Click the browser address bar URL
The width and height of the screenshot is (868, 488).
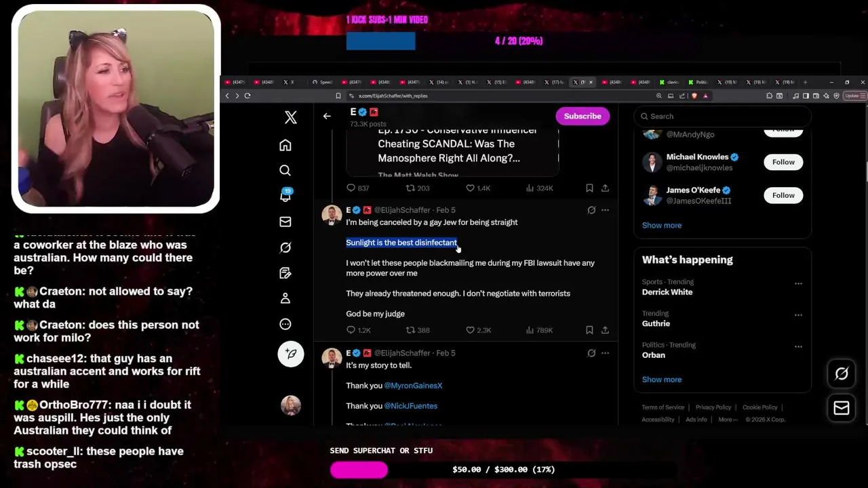click(393, 96)
